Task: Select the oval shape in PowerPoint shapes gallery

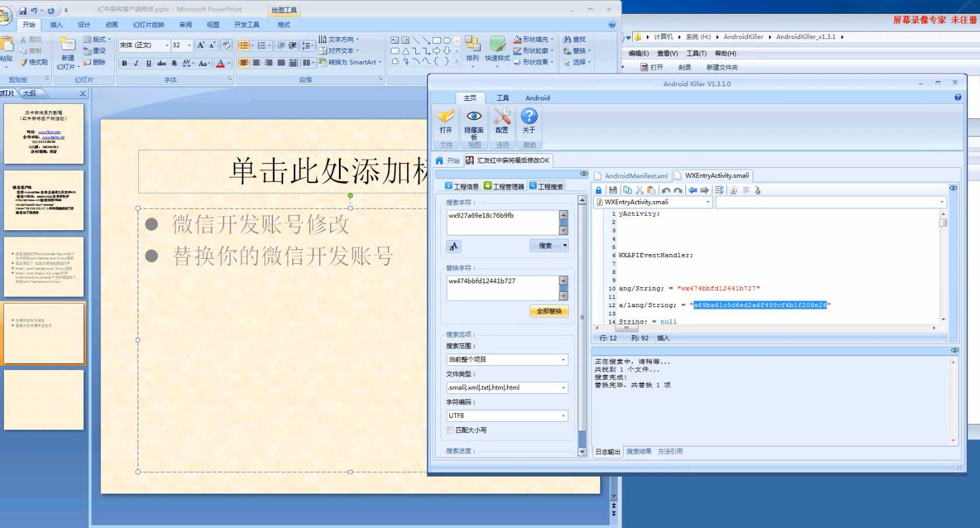Action: click(x=446, y=40)
